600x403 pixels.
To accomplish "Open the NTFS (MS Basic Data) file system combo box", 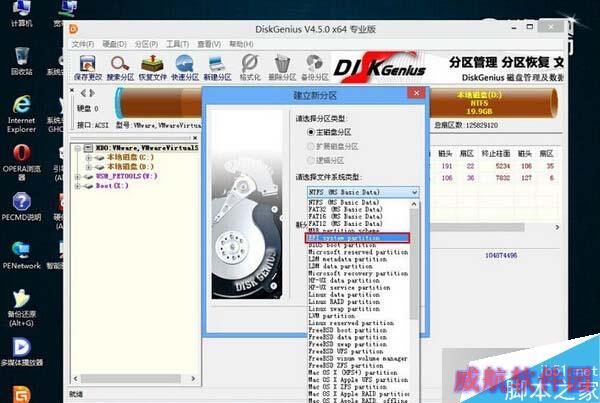I will 363,192.
